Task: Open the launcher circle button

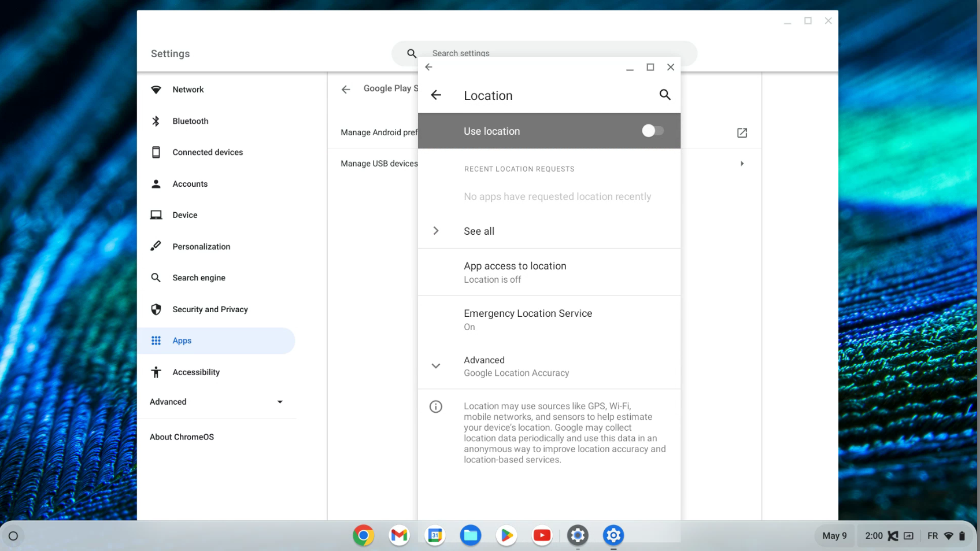Action: (13, 536)
